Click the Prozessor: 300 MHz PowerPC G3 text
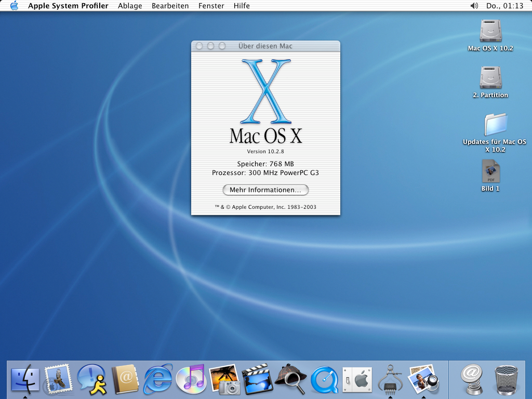 pyautogui.click(x=265, y=172)
